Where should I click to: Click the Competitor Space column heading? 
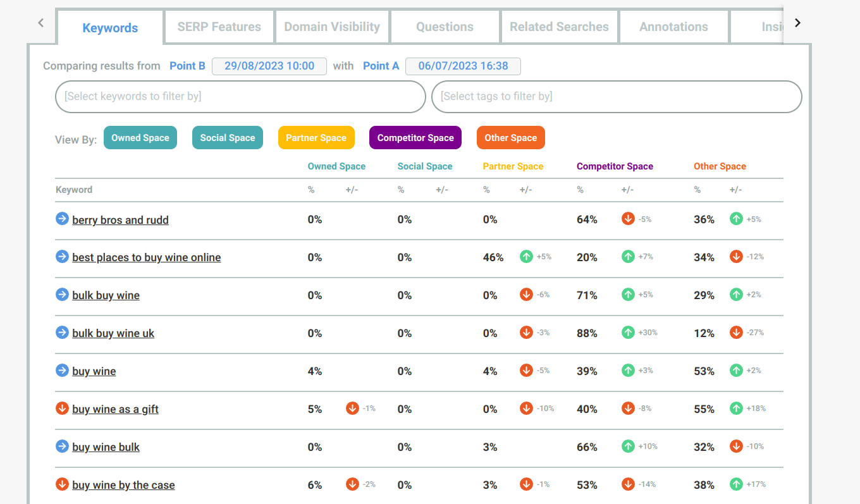point(615,166)
